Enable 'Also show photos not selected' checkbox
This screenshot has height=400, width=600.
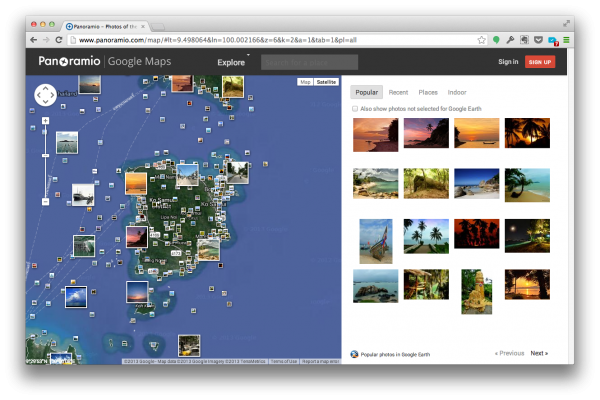(x=355, y=108)
